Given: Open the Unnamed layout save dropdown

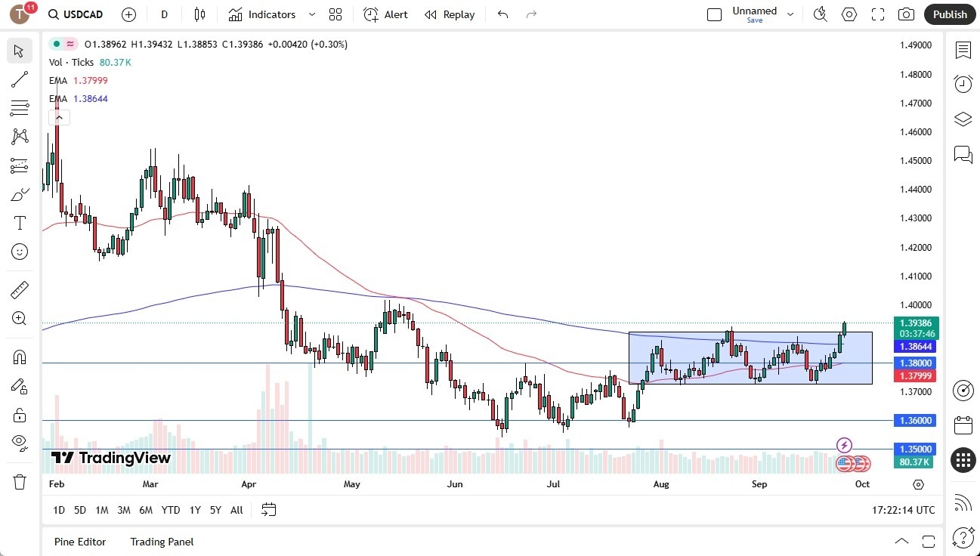Looking at the screenshot, I should pyautogui.click(x=790, y=14).
